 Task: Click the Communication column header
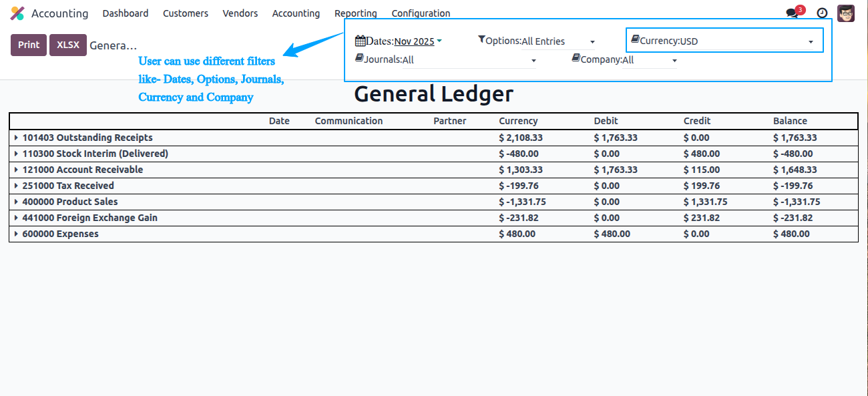coord(349,121)
